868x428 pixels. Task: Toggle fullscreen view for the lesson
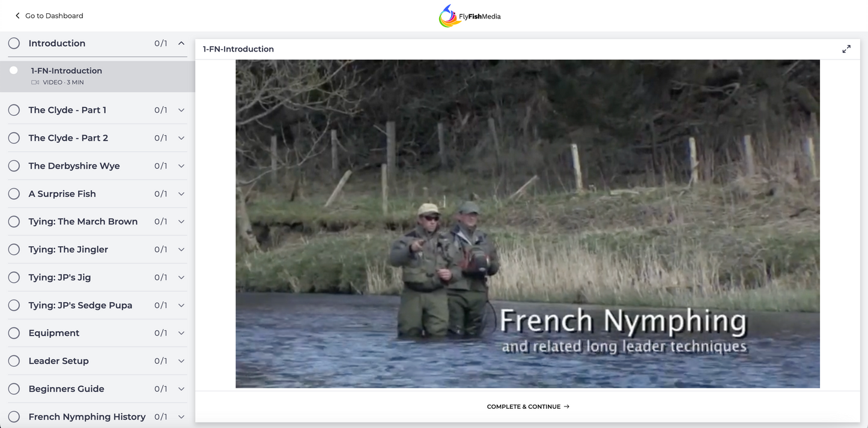click(x=846, y=49)
